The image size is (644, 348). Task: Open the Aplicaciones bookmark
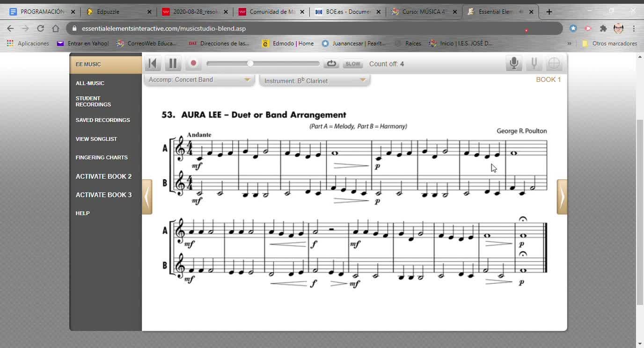pyautogui.click(x=28, y=43)
